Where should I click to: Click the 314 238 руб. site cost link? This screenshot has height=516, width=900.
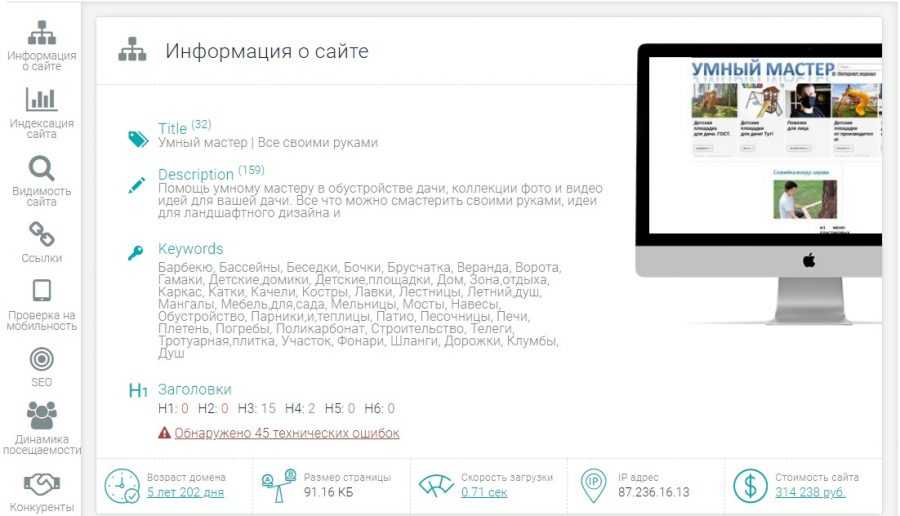812,492
